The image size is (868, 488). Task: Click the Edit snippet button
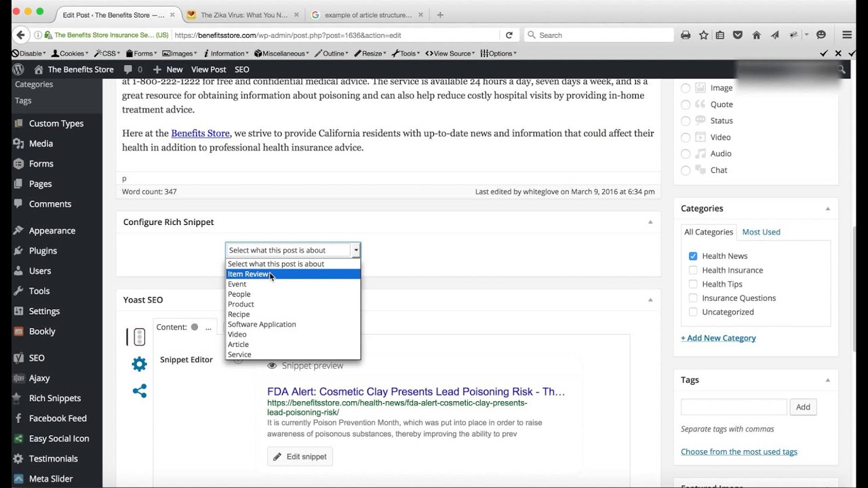(x=300, y=457)
